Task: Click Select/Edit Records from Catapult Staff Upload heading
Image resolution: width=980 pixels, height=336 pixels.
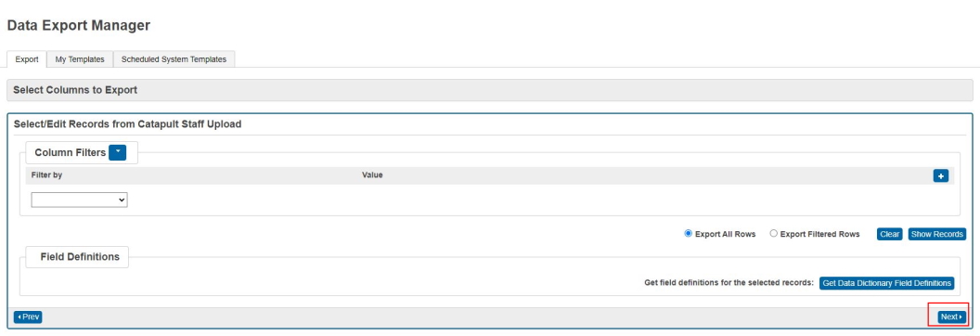Action: tap(127, 124)
